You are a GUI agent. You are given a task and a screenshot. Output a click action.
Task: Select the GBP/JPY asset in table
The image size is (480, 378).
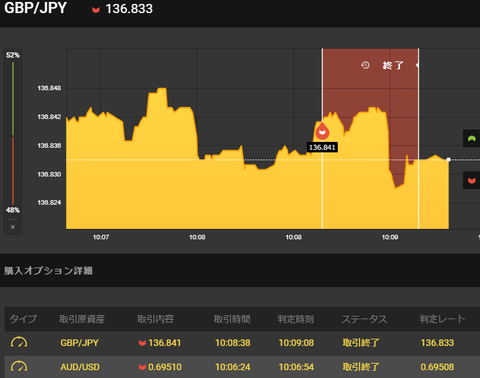point(79,343)
